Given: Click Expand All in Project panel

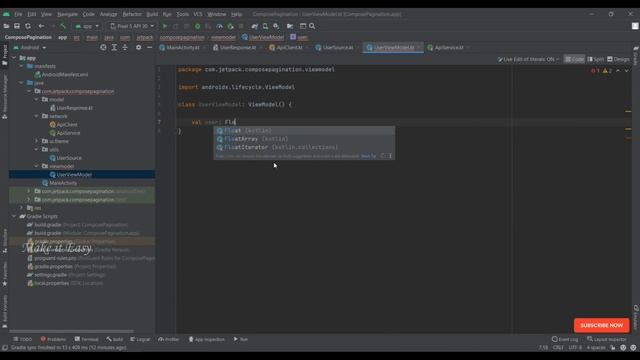Looking at the screenshot, I should 114,47.
